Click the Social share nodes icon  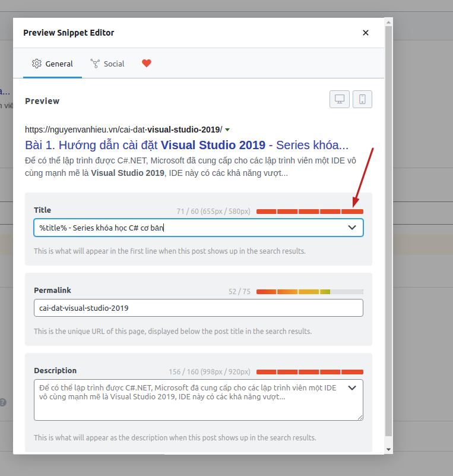[x=95, y=64]
